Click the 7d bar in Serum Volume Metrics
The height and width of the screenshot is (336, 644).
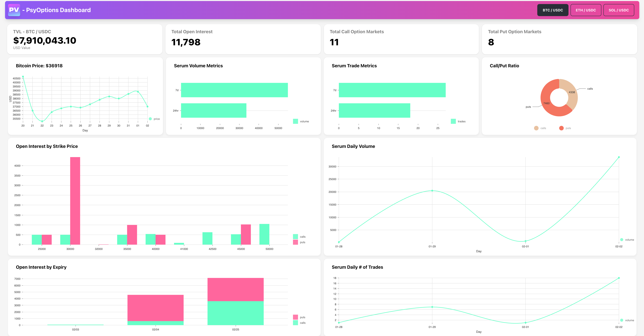[234, 90]
